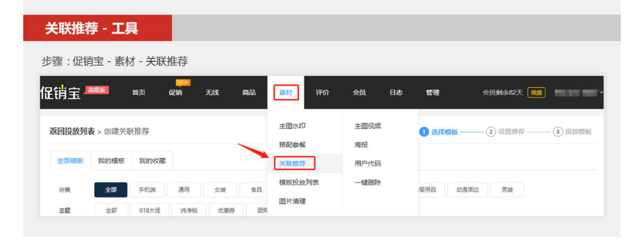The image size is (644, 246).
Task: Switch to 我的收藏 tab
Action: click(x=152, y=161)
